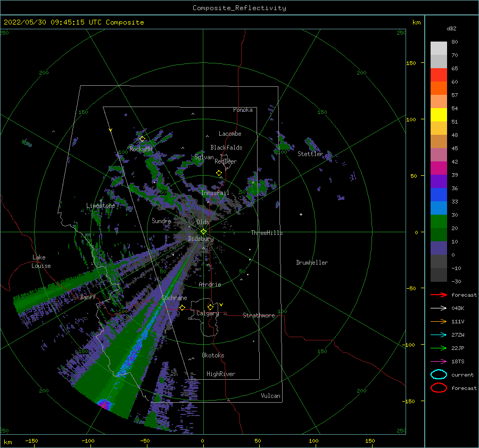Click the ThreeHills town label
Image resolution: width=479 pixels, height=448 pixels.
pyautogui.click(x=267, y=233)
